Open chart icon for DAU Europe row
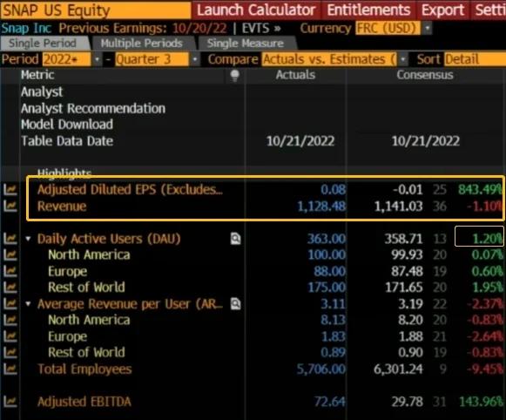This screenshot has height=420, width=506. click(x=10, y=271)
